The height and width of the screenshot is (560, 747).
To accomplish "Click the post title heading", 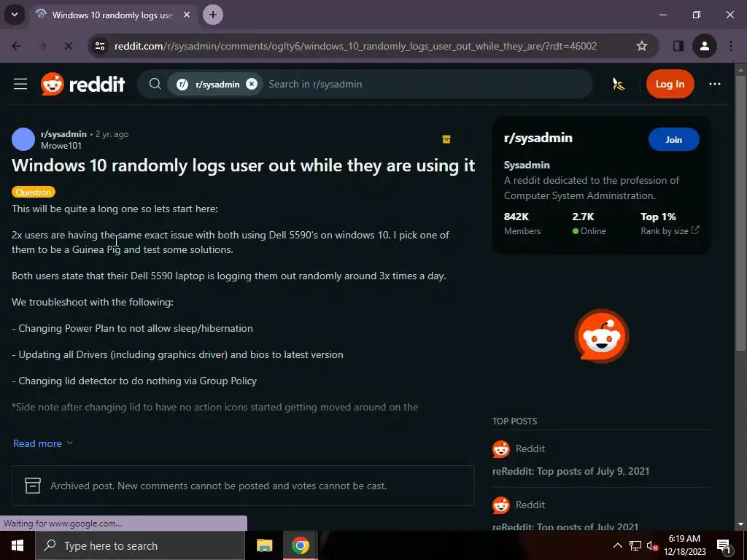I will pyautogui.click(x=244, y=166).
